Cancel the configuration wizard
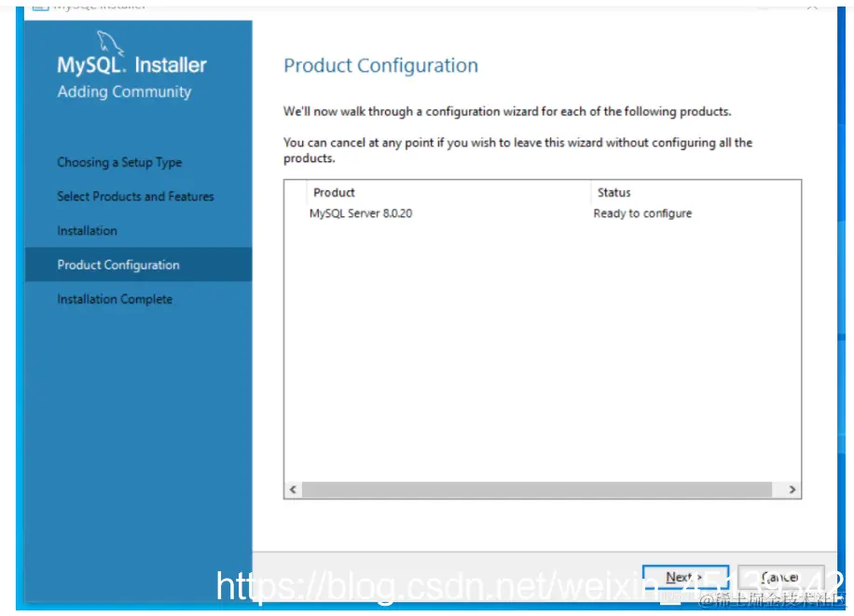 click(780, 577)
